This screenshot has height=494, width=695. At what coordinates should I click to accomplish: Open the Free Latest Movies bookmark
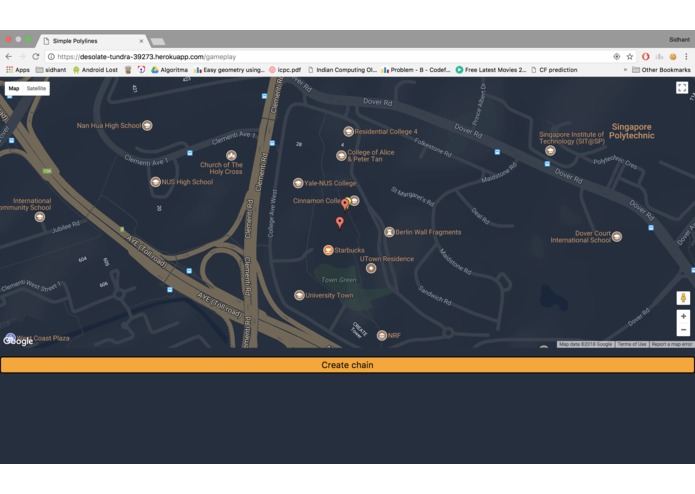(x=491, y=70)
